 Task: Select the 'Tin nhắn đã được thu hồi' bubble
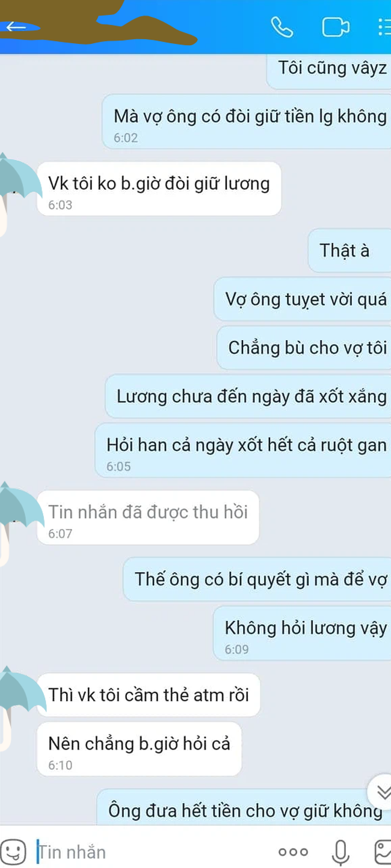148,518
